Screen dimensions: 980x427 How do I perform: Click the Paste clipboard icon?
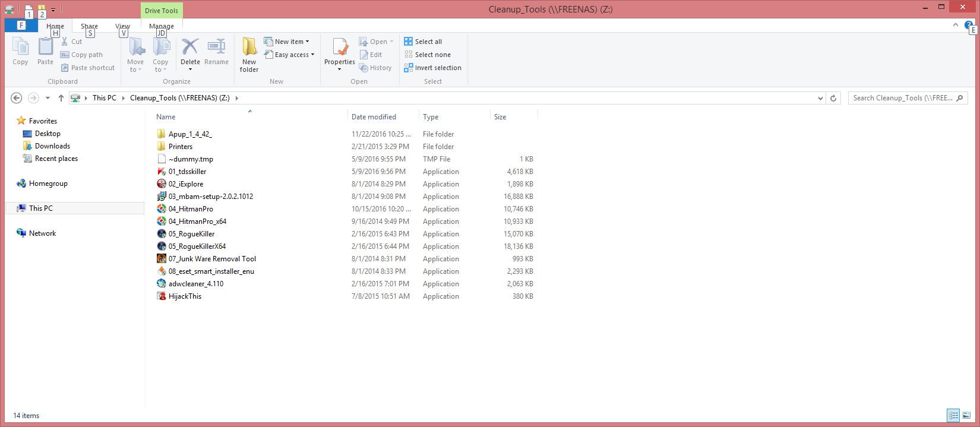pos(45,47)
